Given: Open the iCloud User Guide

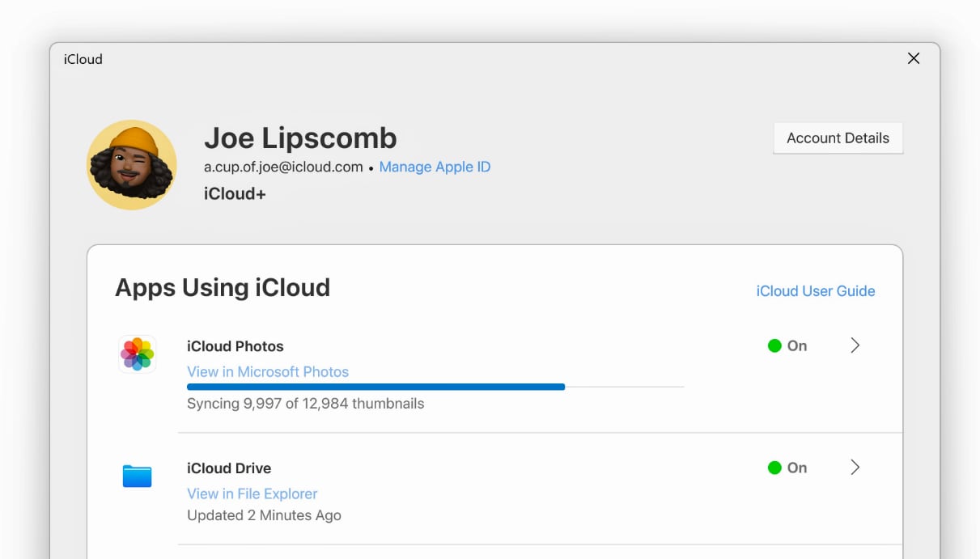Looking at the screenshot, I should tap(815, 291).
